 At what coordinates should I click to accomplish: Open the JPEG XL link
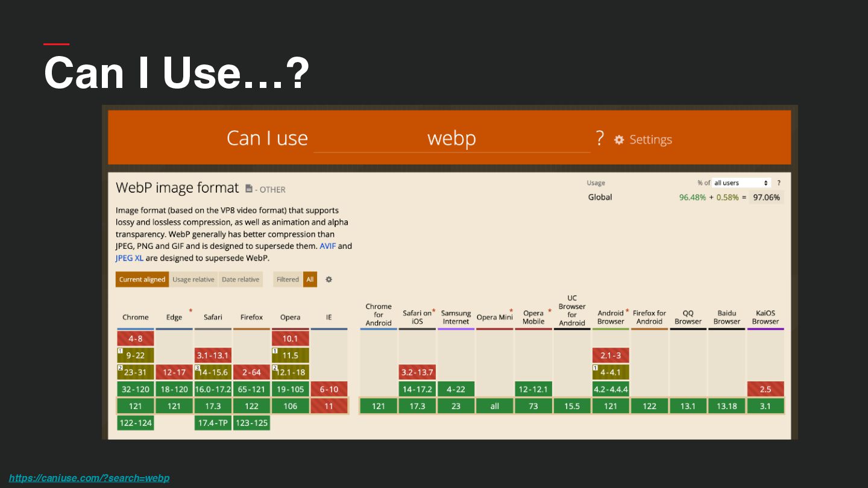pyautogui.click(x=130, y=258)
